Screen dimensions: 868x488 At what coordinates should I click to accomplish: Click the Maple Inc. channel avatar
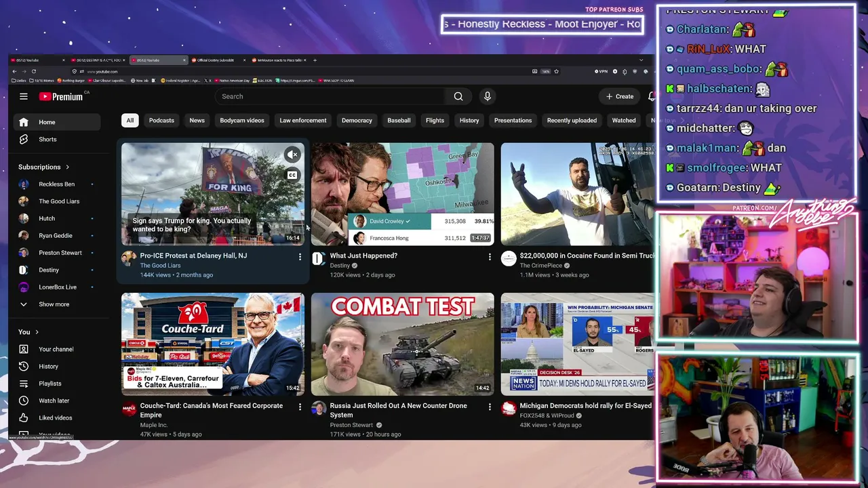129,408
